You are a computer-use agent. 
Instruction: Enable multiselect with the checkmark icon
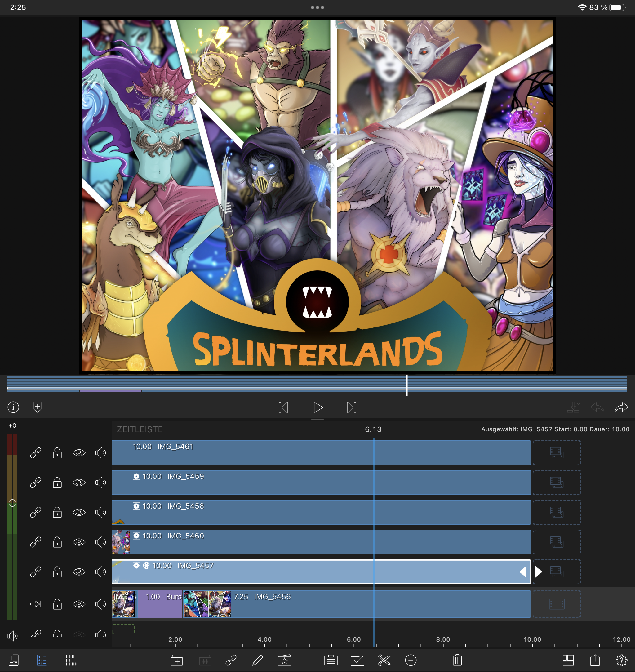357,660
